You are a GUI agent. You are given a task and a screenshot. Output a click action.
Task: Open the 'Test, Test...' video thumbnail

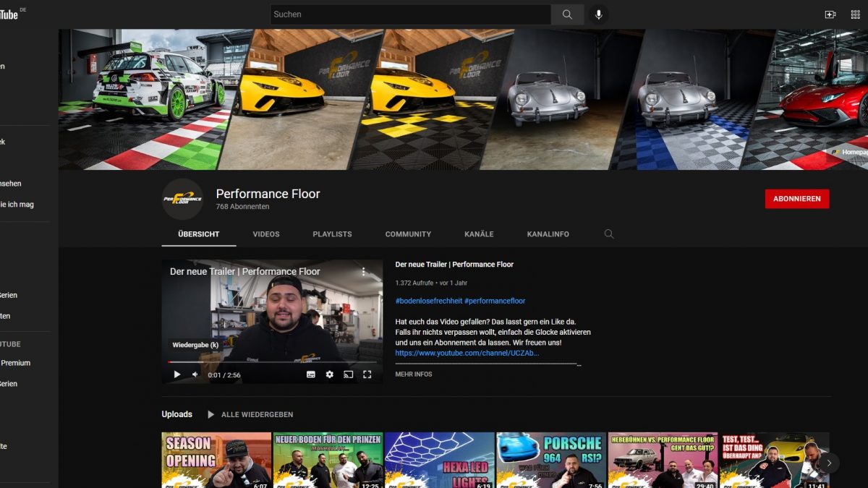coord(775,460)
